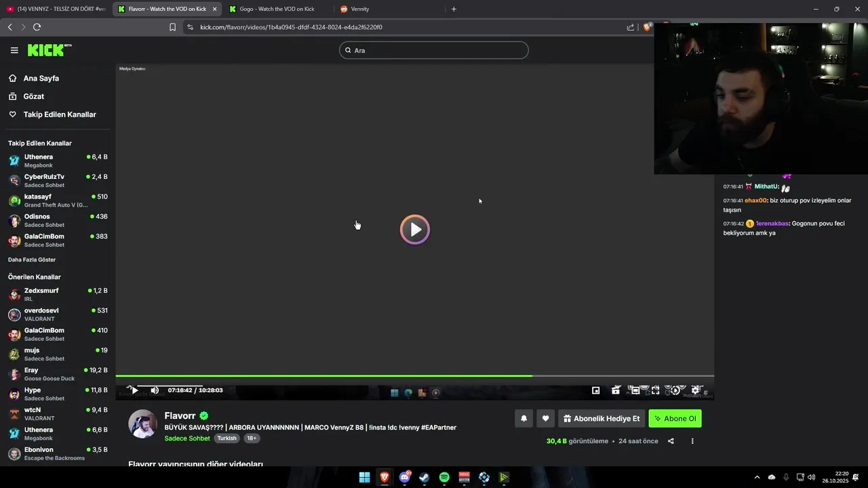Click the Abone Ol button
This screenshot has width=868, height=488.
675,419
